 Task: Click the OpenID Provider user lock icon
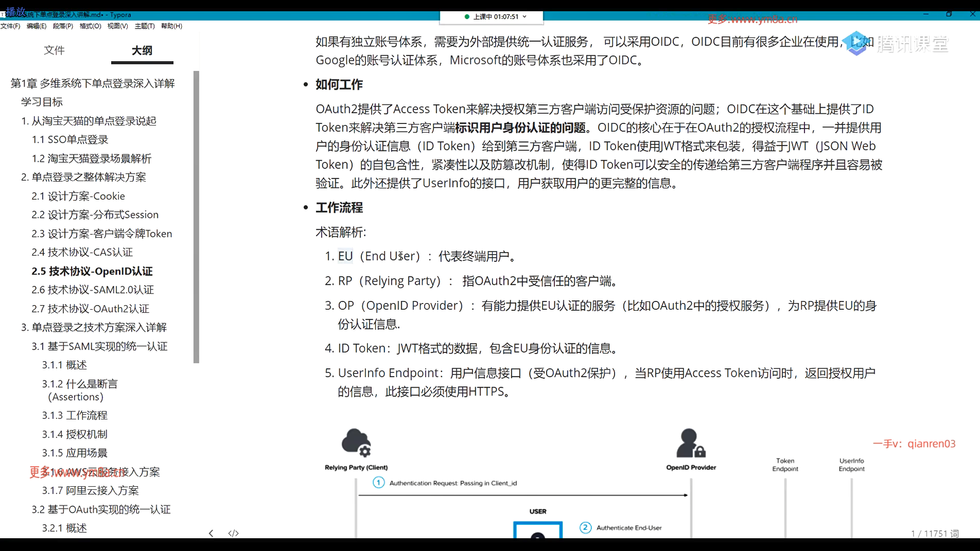(691, 443)
